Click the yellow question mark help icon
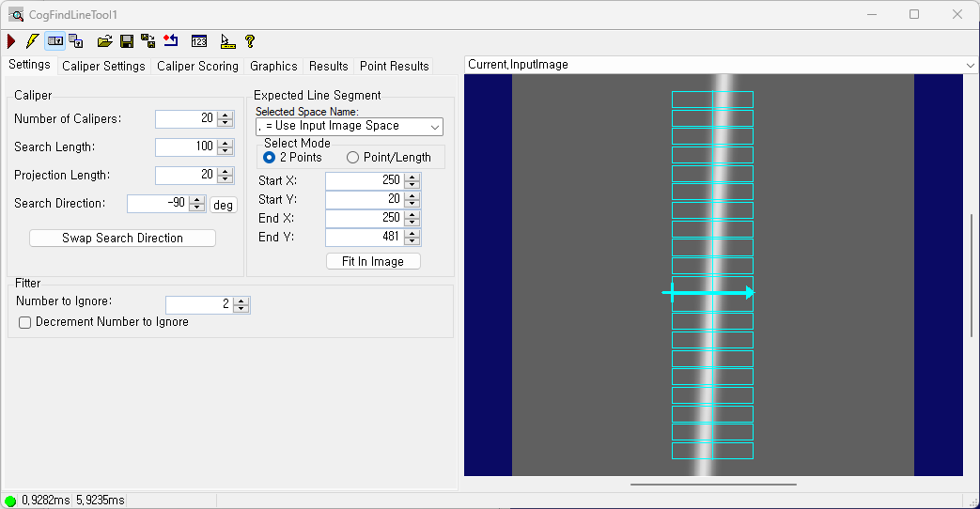 [250, 41]
